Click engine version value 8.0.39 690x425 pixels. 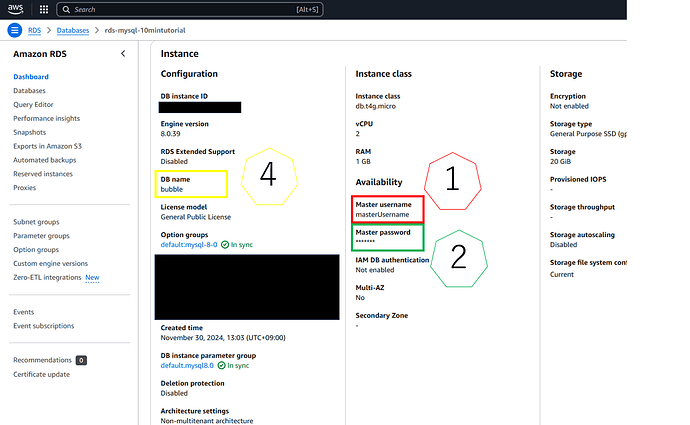170,134
